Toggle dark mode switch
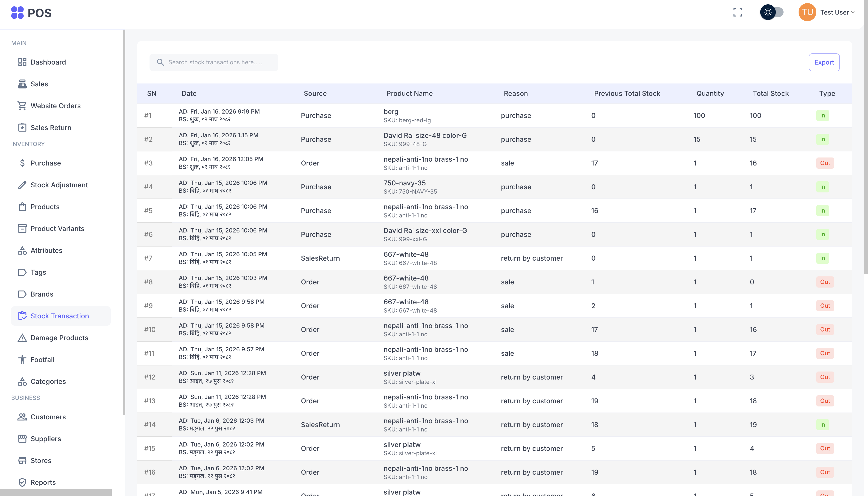Screen dimensions: 868x496 click(x=772, y=12)
